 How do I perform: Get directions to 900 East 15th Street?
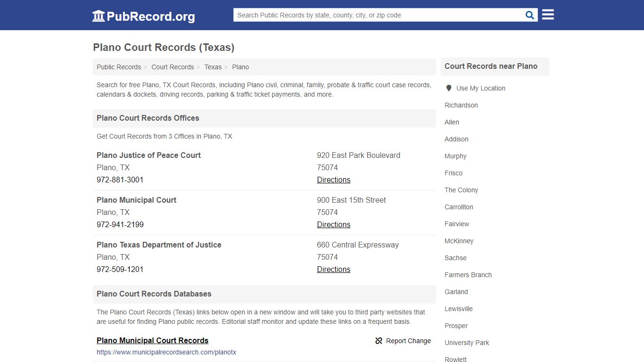[334, 224]
